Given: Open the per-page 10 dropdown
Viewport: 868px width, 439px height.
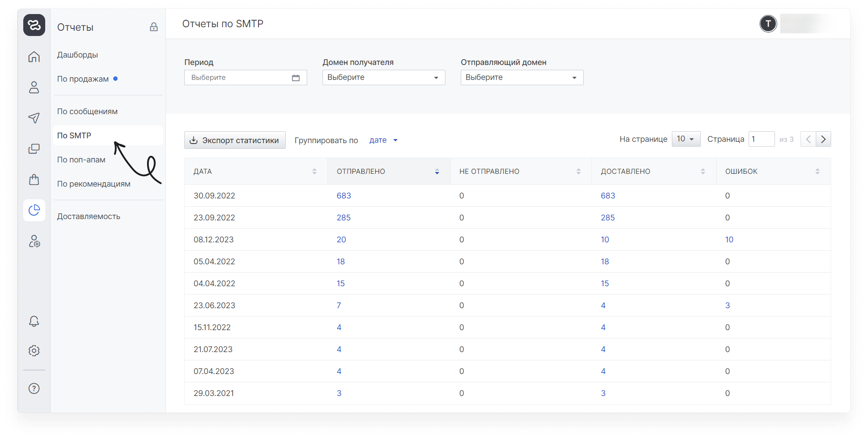Looking at the screenshot, I should point(686,139).
